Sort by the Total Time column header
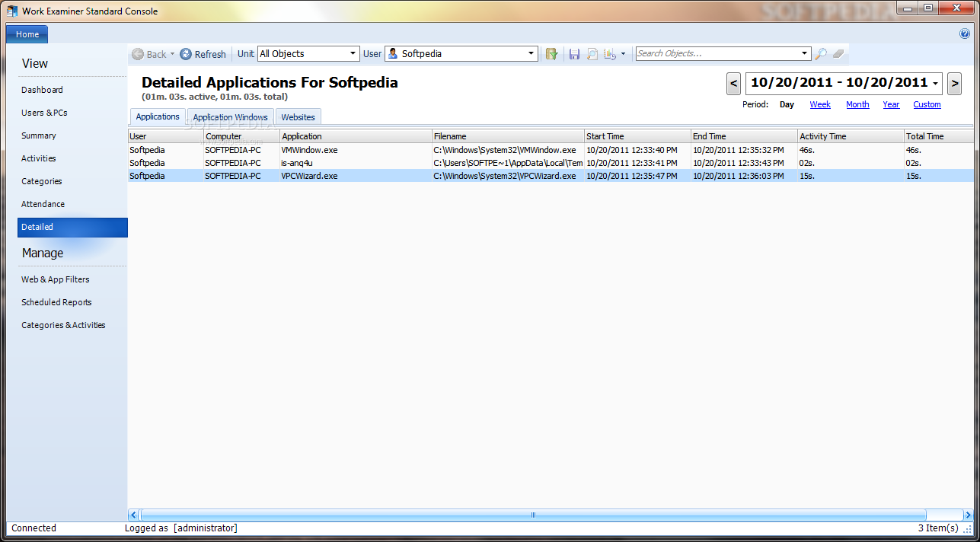Screen dimensions: 980x542 [x=939, y=136]
